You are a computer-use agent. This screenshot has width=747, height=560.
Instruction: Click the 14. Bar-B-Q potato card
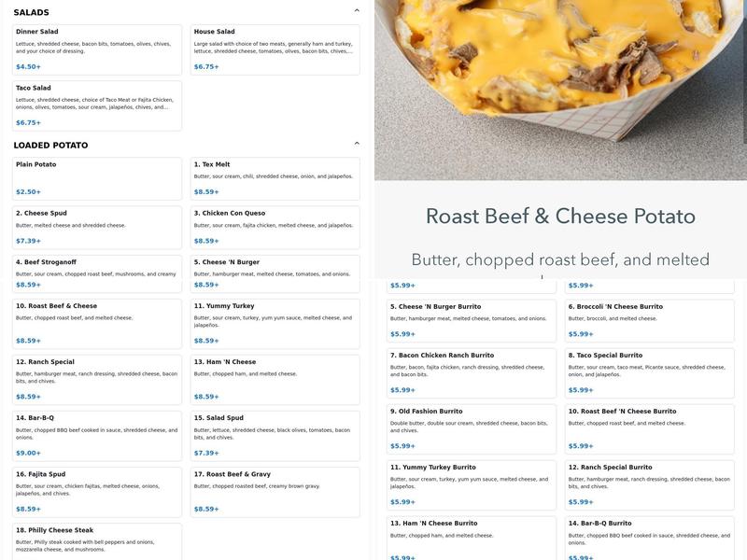(x=97, y=435)
